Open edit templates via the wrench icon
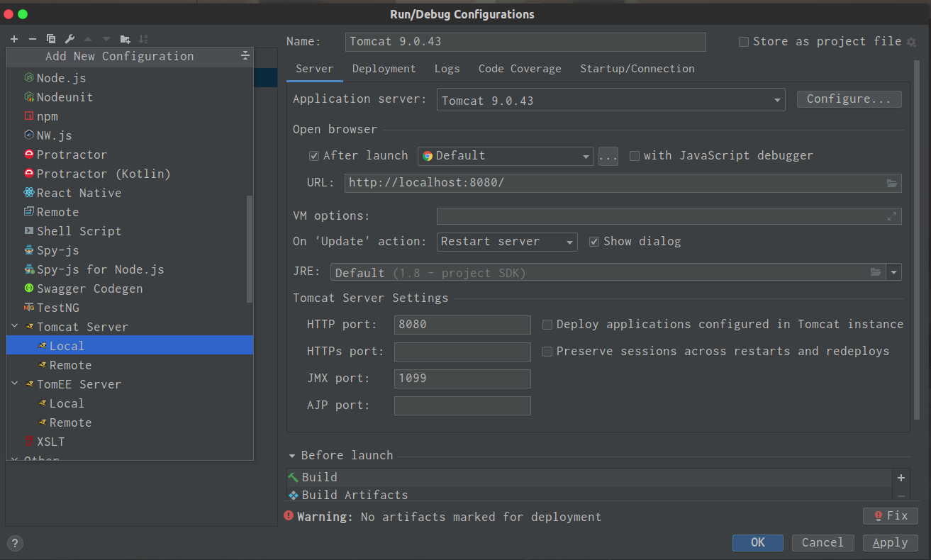Screen dimensions: 931x560 pos(69,39)
